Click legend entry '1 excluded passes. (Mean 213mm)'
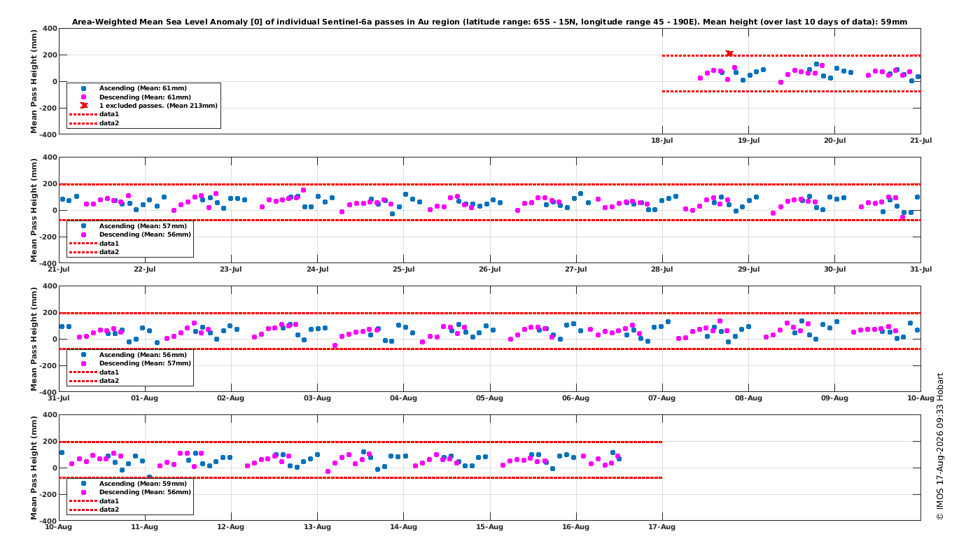980x560 pixels. pos(158,106)
